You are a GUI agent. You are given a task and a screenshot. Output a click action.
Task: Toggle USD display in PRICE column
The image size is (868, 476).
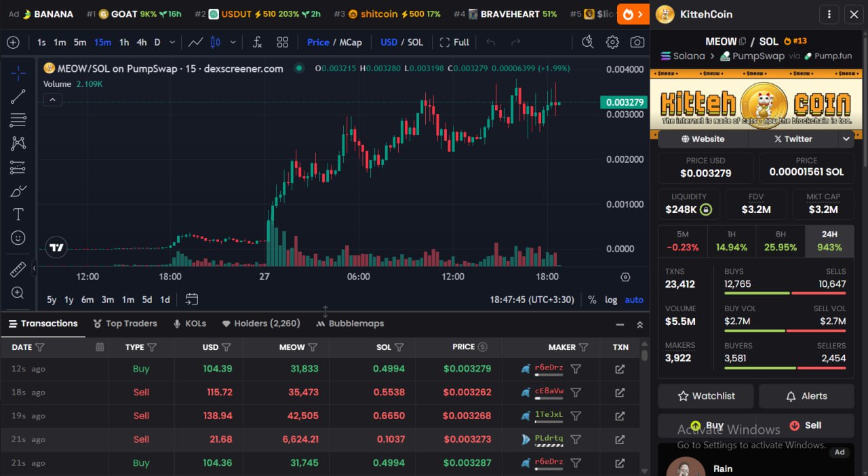coord(482,347)
